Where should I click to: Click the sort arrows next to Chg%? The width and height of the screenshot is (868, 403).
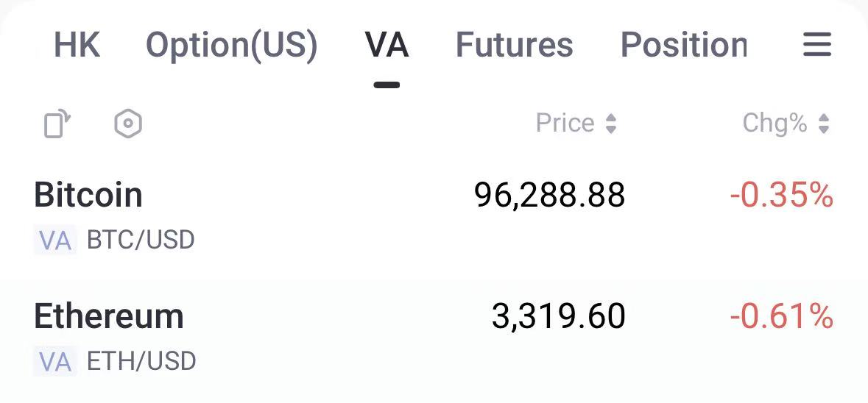(x=824, y=124)
